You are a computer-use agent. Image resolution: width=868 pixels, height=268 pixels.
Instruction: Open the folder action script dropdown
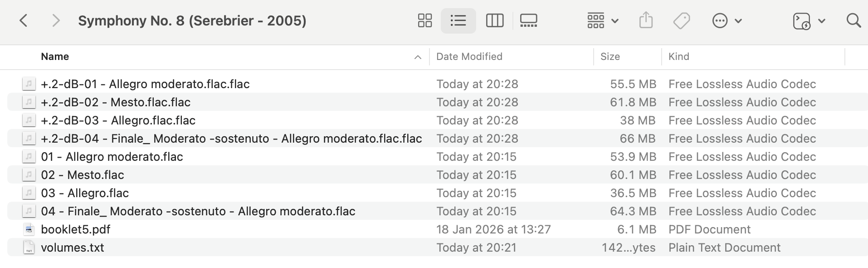click(x=809, y=20)
